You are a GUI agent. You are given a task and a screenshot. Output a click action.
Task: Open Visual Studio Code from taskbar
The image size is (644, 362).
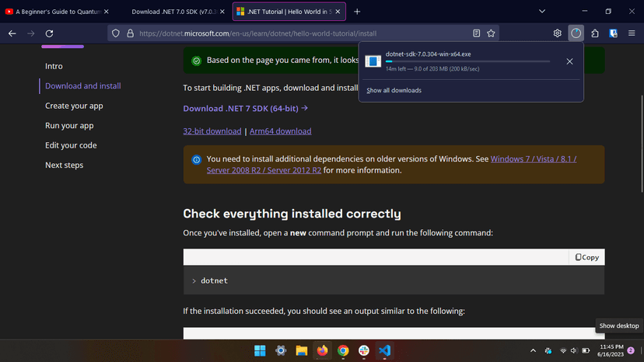(384, 351)
